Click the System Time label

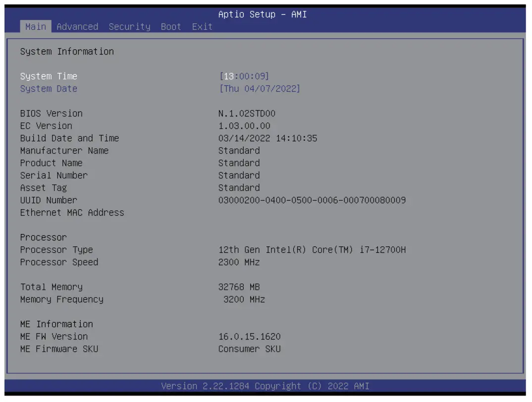pos(49,76)
